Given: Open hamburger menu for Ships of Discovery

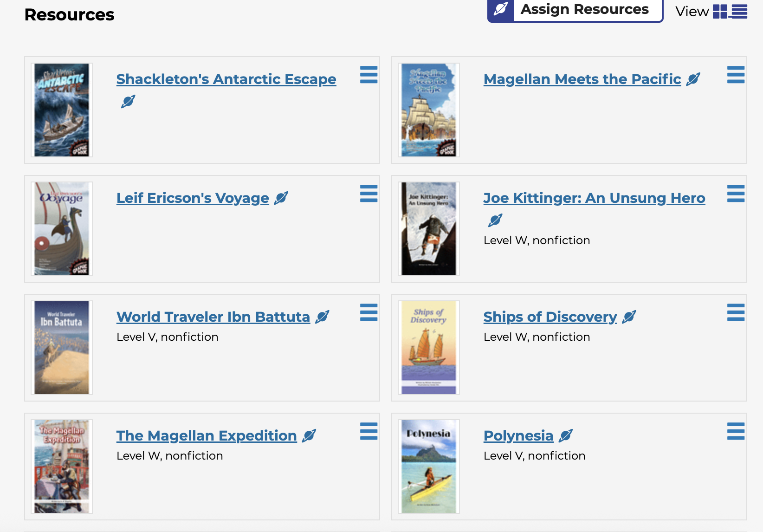Looking at the screenshot, I should pyautogui.click(x=736, y=312).
